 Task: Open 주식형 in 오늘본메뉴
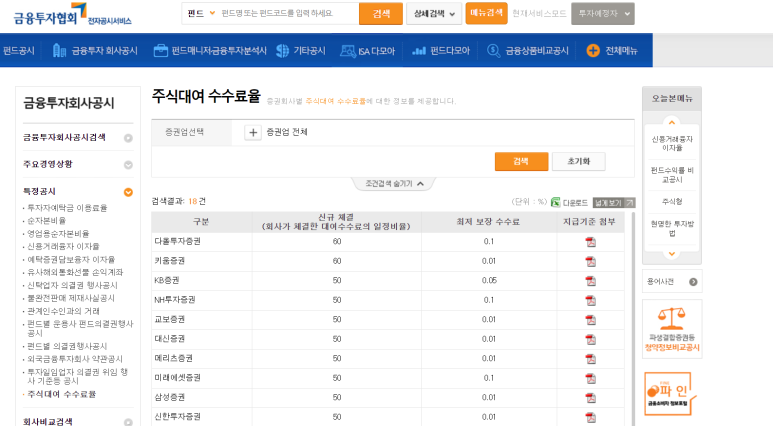[672, 201]
